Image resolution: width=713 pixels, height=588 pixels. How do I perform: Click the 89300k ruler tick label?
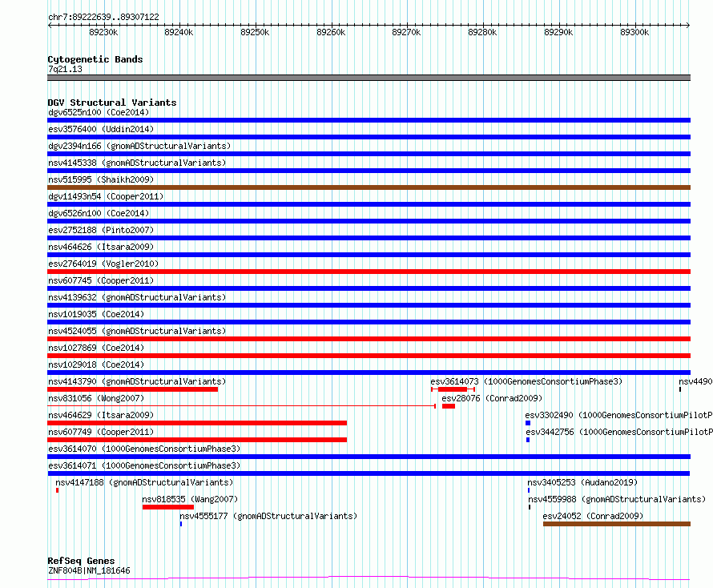coord(634,32)
